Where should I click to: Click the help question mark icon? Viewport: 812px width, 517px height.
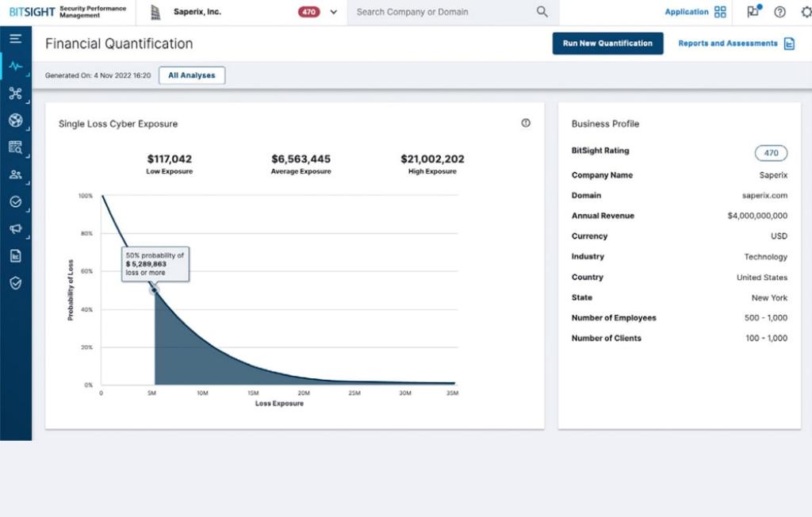[779, 12]
